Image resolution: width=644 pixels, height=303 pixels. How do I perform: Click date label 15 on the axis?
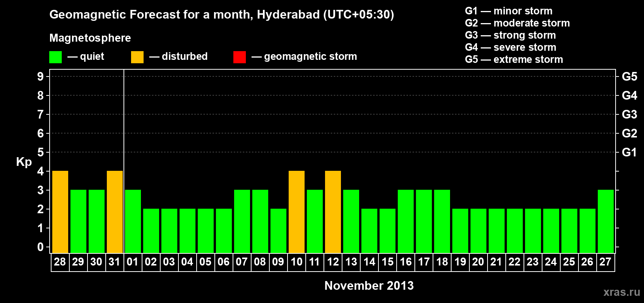[387, 262]
